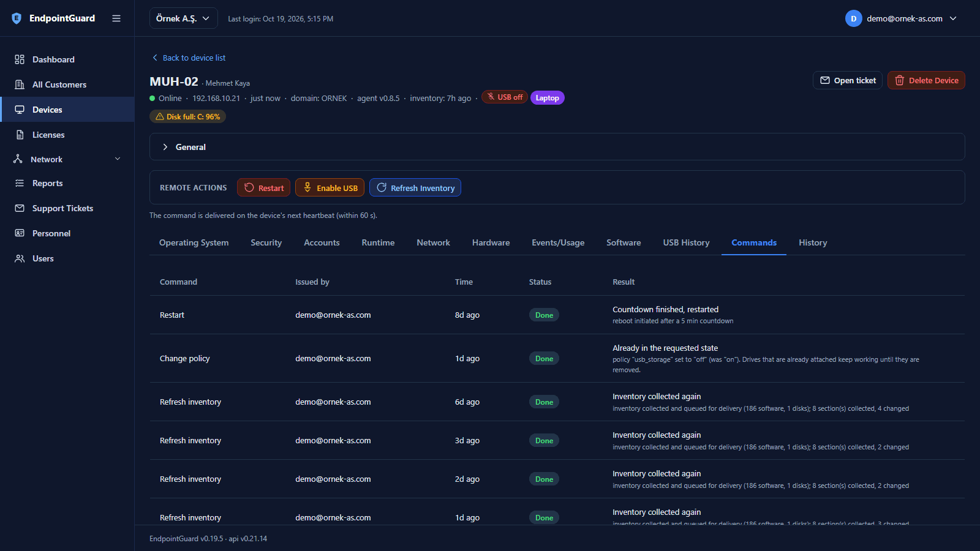Viewport: 980px width, 551px height.
Task: Expand the General section
Action: pyautogui.click(x=557, y=147)
